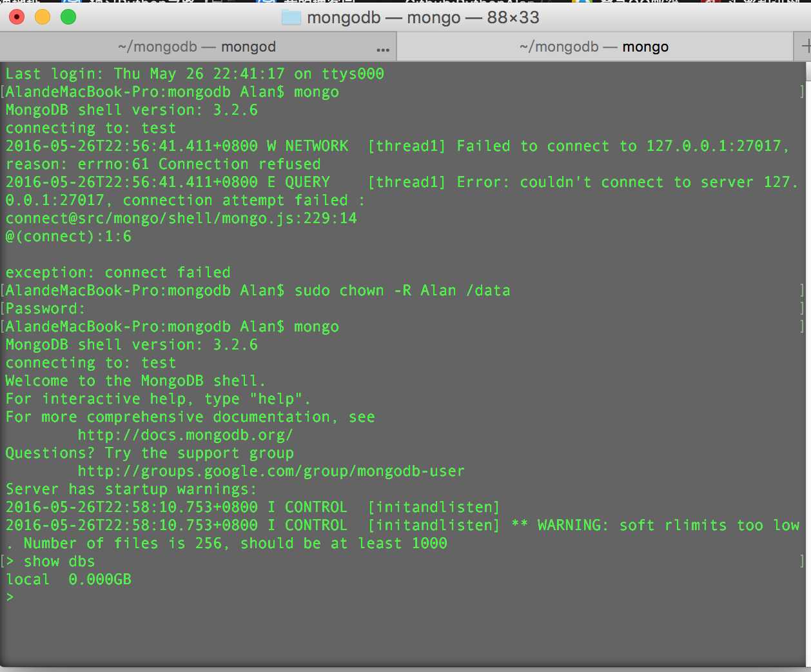This screenshot has width=811, height=672.
Task: Click 'Failed to connect to 127.0.0.1:27017' text
Action: pyautogui.click(x=619, y=146)
